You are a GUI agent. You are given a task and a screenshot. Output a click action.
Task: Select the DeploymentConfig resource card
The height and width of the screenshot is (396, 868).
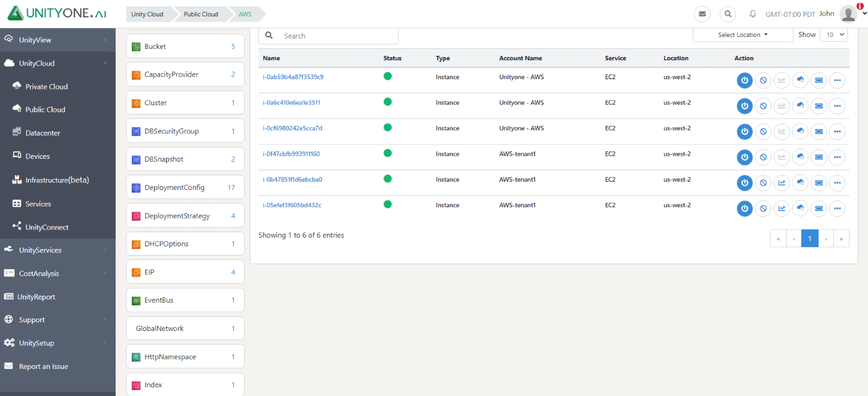coord(185,187)
